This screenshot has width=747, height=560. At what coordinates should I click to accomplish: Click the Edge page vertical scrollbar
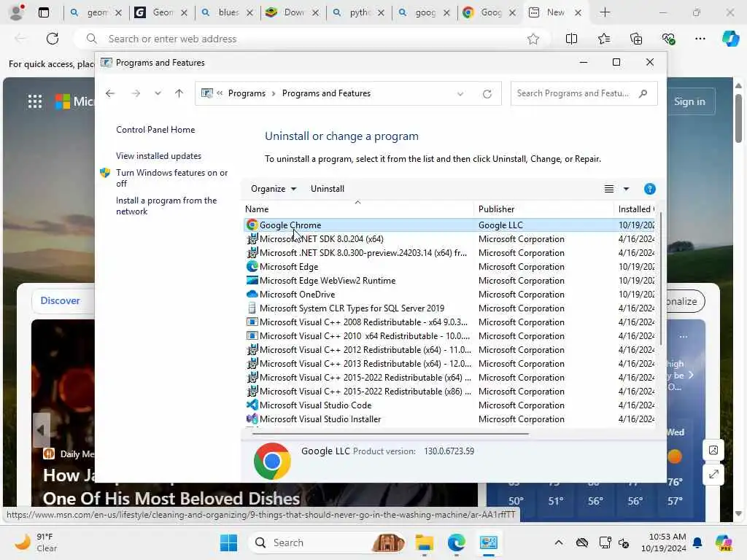pos(738,118)
